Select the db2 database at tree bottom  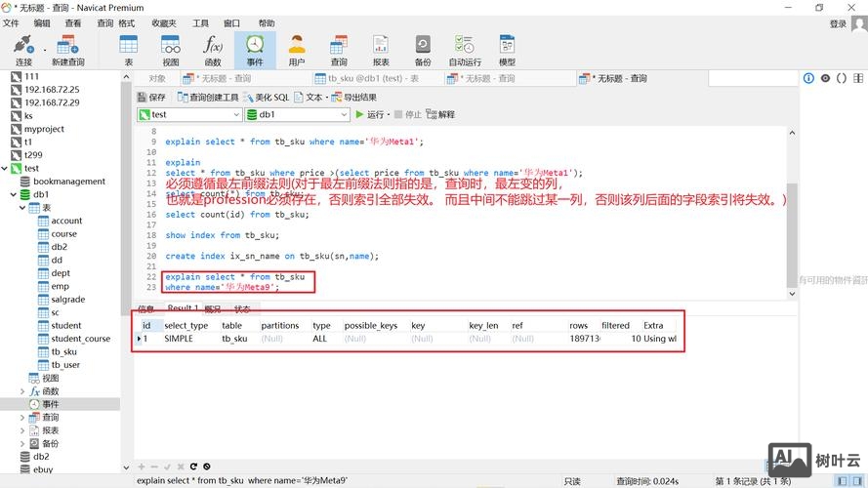[41, 457]
